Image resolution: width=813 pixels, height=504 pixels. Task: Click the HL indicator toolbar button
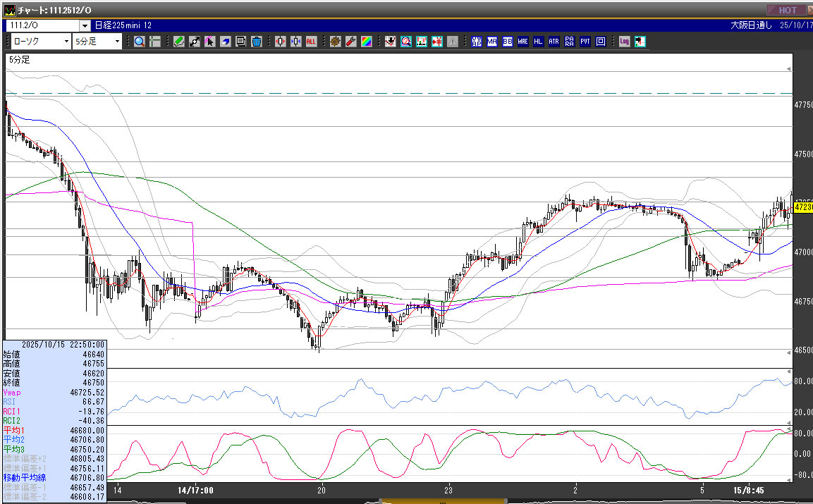click(538, 42)
